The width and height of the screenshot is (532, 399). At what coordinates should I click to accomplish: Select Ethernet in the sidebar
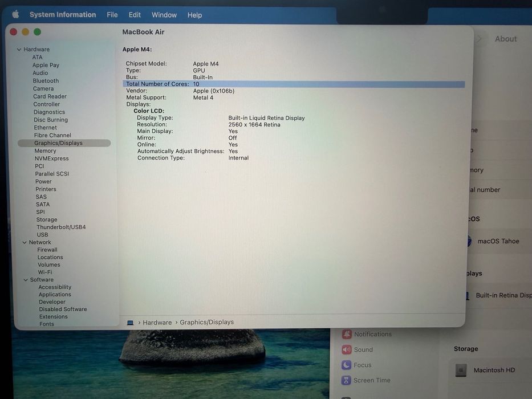click(x=45, y=128)
